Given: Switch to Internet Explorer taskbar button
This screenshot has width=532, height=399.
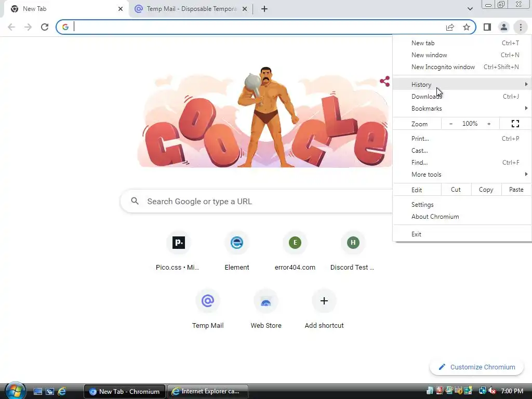Looking at the screenshot, I should coord(207,392).
